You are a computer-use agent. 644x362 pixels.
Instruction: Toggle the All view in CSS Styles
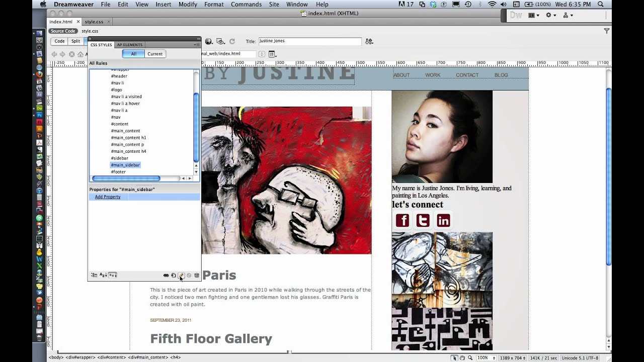coord(133,54)
